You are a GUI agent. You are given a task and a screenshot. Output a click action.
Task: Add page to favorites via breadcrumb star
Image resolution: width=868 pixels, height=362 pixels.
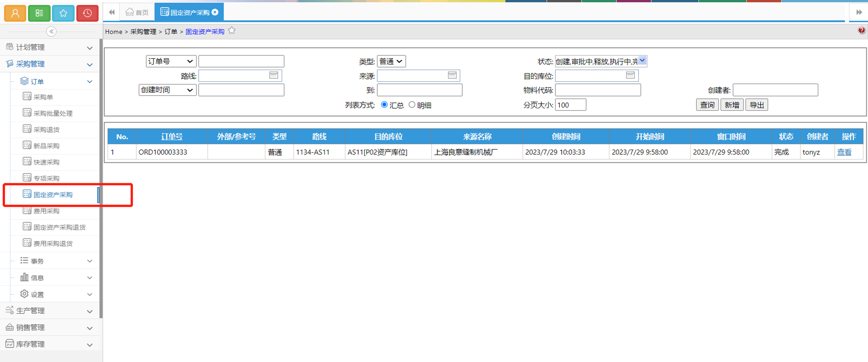click(231, 31)
